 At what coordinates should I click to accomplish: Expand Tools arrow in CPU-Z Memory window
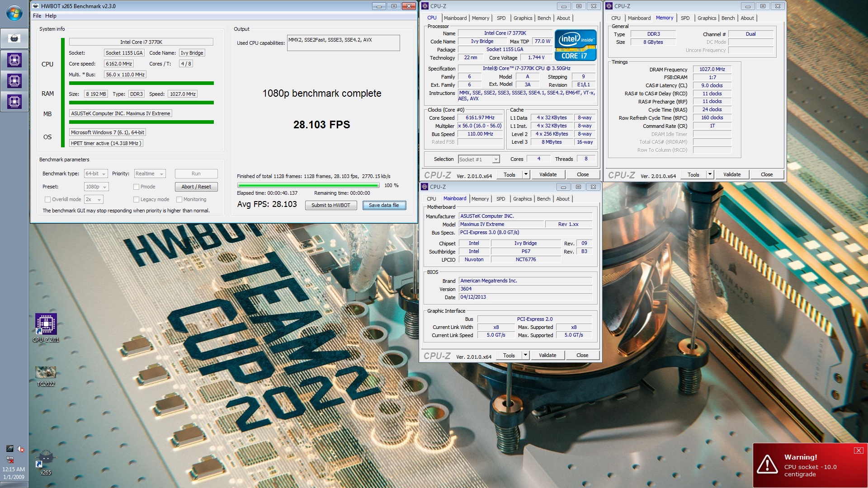710,174
